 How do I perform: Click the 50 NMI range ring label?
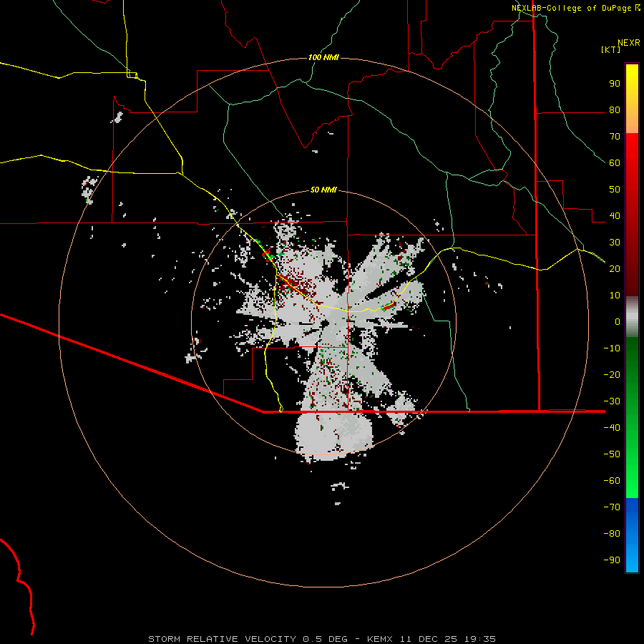[323, 190]
